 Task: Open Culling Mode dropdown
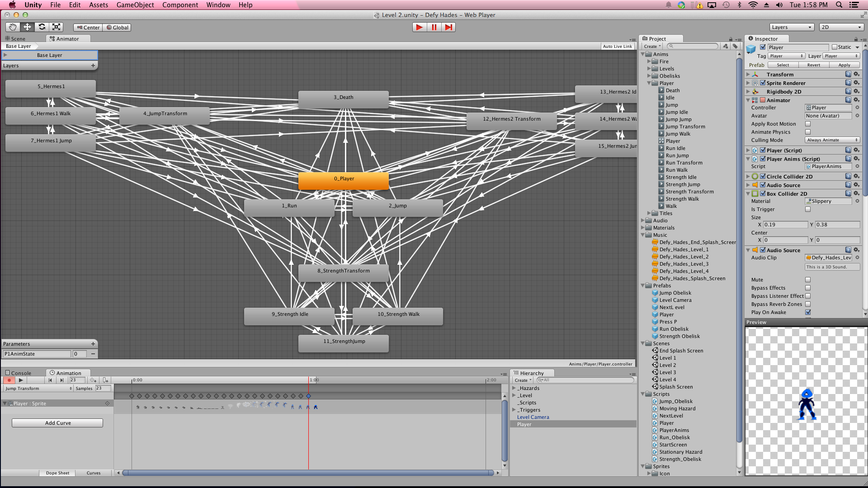832,140
